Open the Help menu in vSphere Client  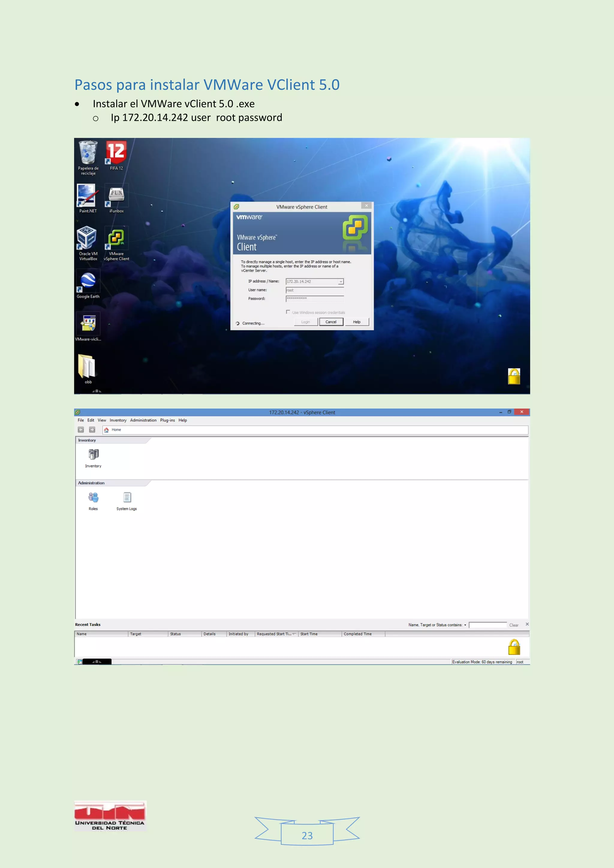pyautogui.click(x=183, y=420)
